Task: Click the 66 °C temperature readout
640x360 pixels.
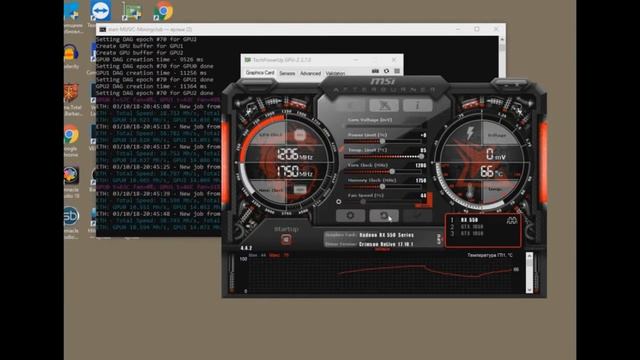Action: coord(491,172)
